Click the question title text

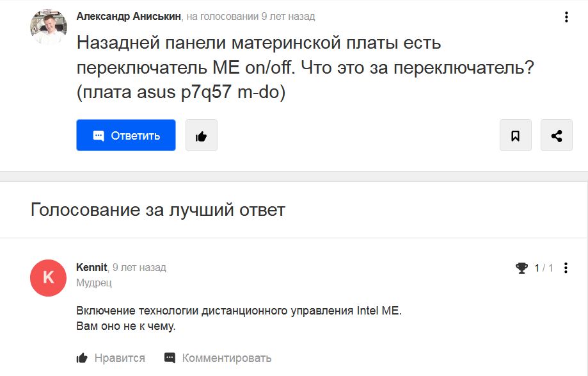tap(305, 67)
